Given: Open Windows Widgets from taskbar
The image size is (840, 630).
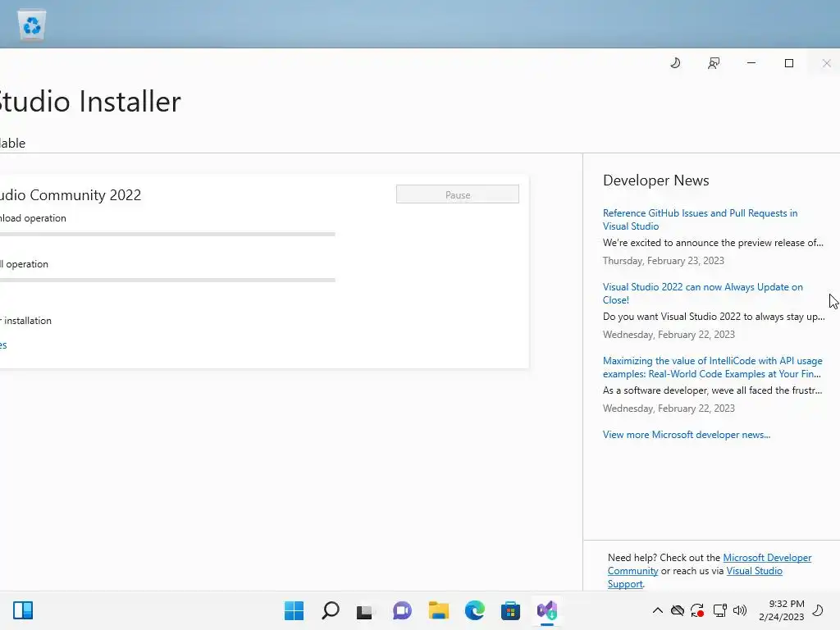Looking at the screenshot, I should 23,610.
